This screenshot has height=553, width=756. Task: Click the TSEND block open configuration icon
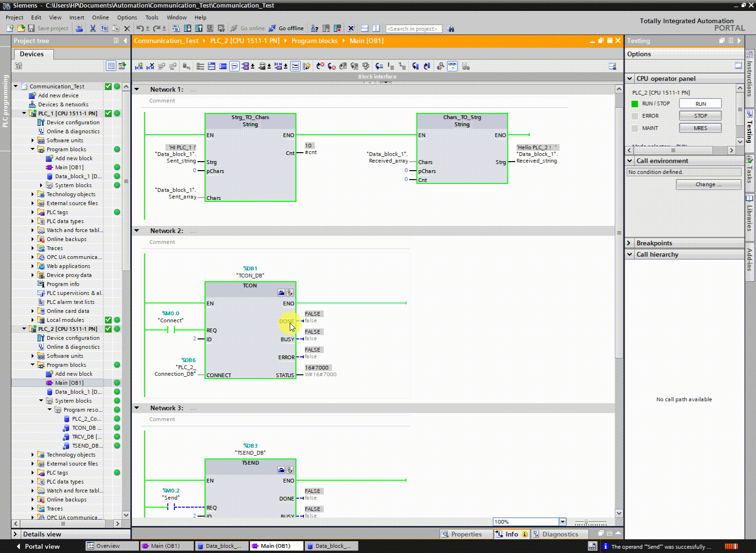click(x=281, y=470)
